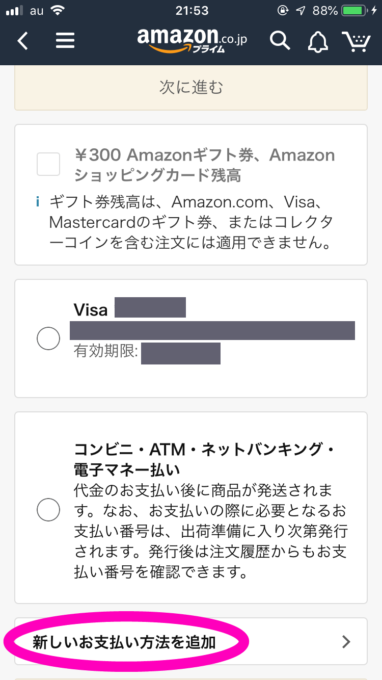
Task: Open the shopping cart icon
Action: coord(356,41)
